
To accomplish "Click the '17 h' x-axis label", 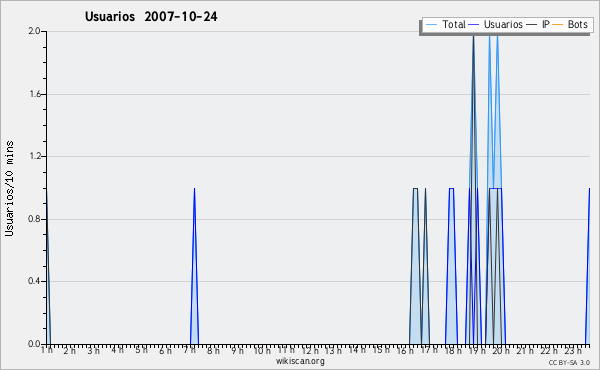I will point(429,350).
